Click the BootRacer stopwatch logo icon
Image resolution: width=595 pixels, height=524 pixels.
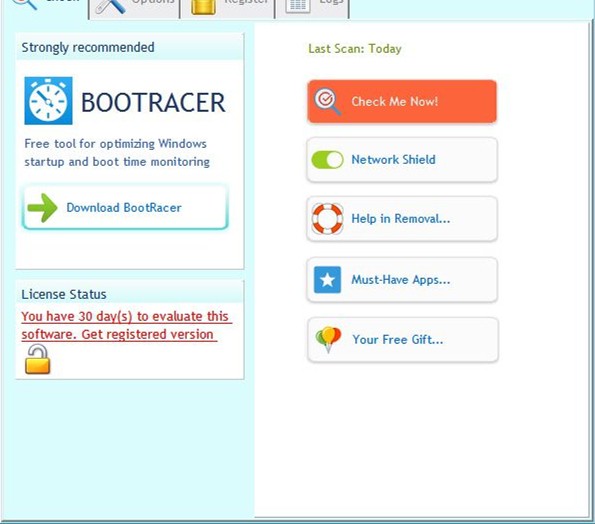48,101
